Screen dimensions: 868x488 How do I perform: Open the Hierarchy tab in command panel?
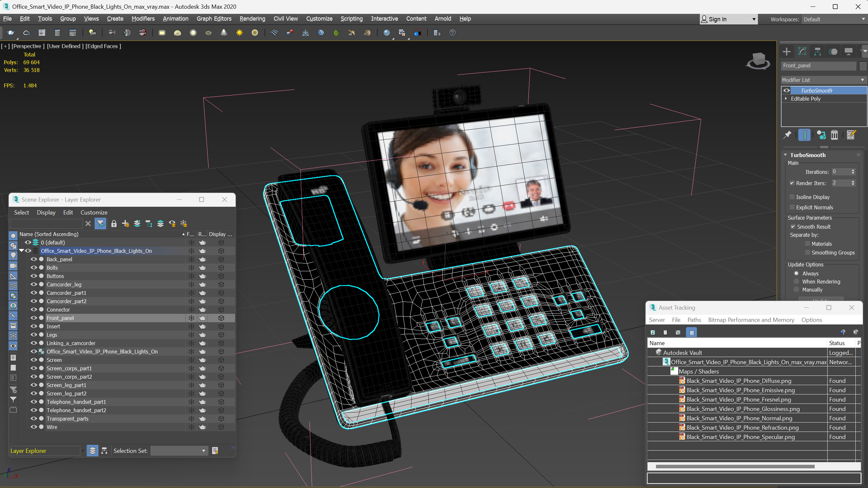[x=817, y=52]
